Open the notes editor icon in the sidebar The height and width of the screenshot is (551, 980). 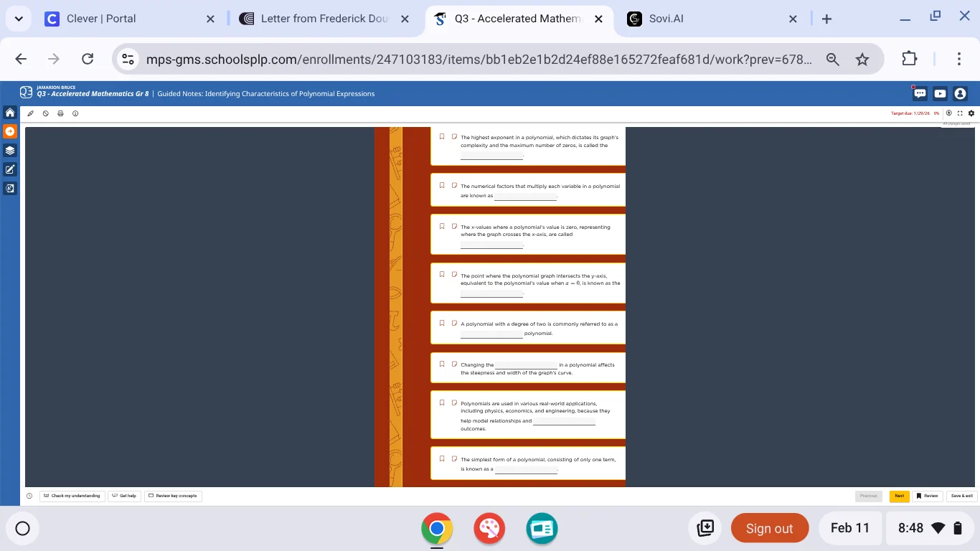[9, 169]
